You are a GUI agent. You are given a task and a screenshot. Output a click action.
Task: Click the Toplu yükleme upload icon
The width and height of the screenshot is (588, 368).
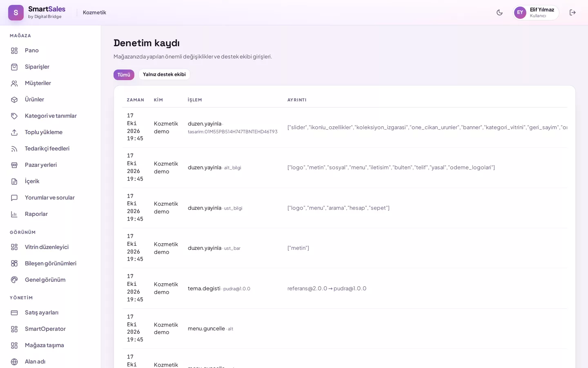click(14, 132)
